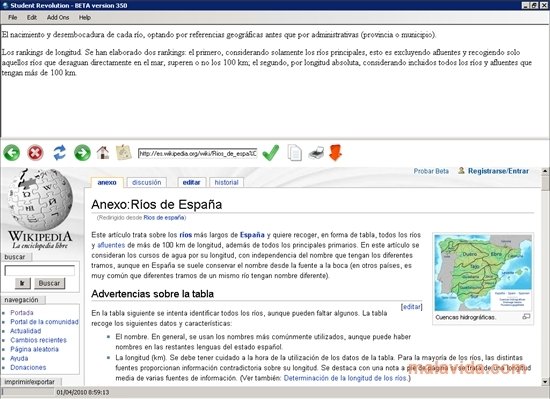
Task: Stop loading with the red X icon
Action: point(35,153)
